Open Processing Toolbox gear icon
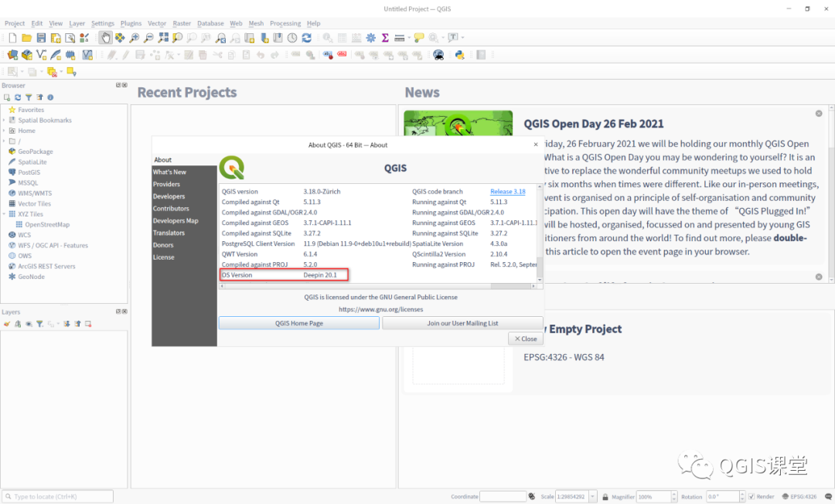The width and height of the screenshot is (835, 504). point(370,38)
